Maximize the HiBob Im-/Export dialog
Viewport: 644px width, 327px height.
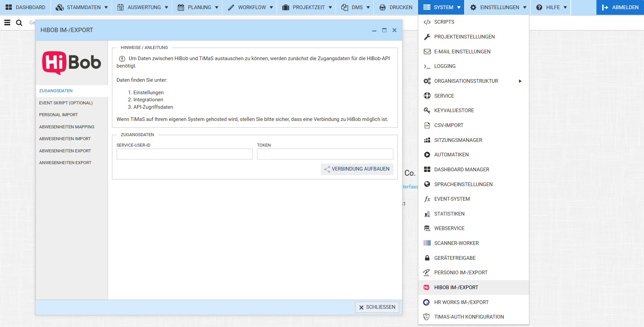click(x=384, y=30)
